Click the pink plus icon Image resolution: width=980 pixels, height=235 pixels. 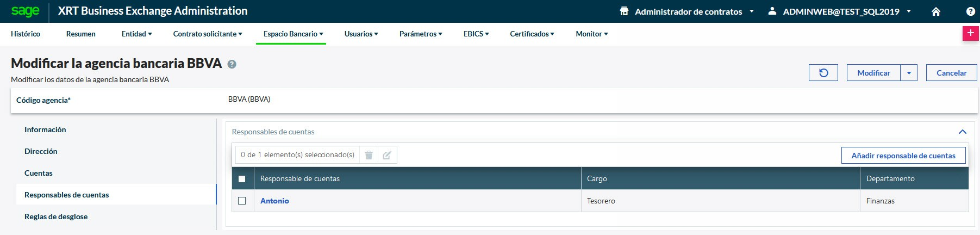coord(970,33)
